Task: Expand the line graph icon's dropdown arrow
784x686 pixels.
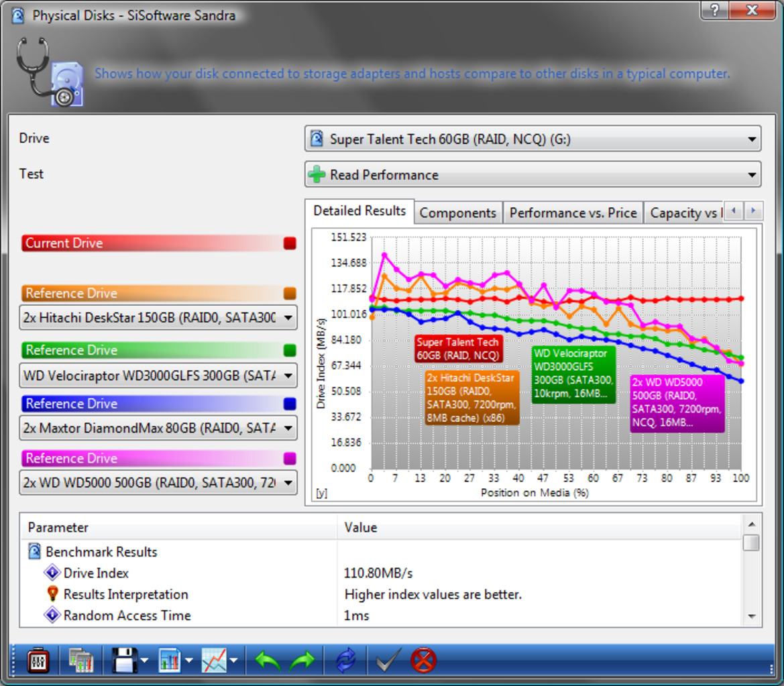Action: pos(233,661)
